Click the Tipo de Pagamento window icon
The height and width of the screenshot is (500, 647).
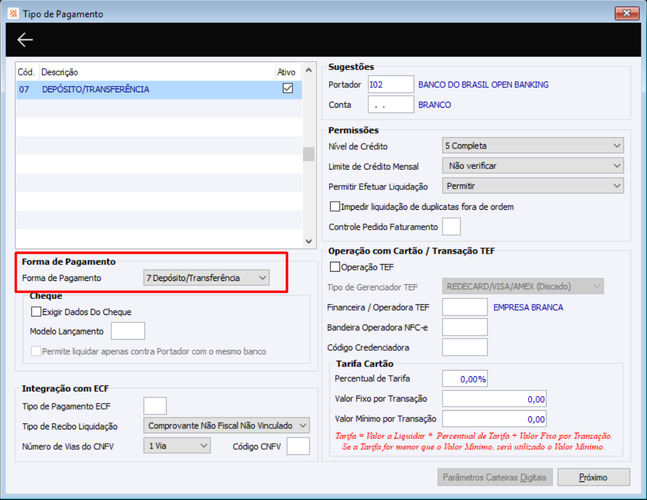tap(13, 14)
